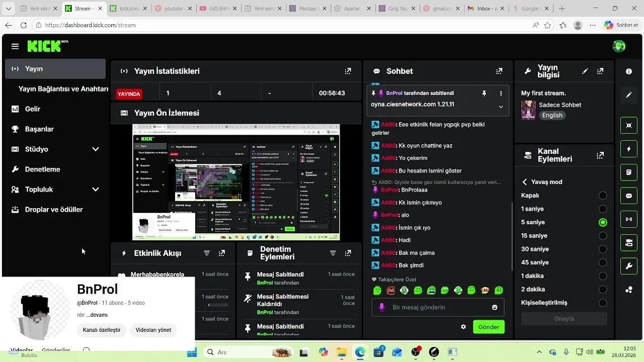Open the filter list in Denetim Eylemleri

click(333, 253)
